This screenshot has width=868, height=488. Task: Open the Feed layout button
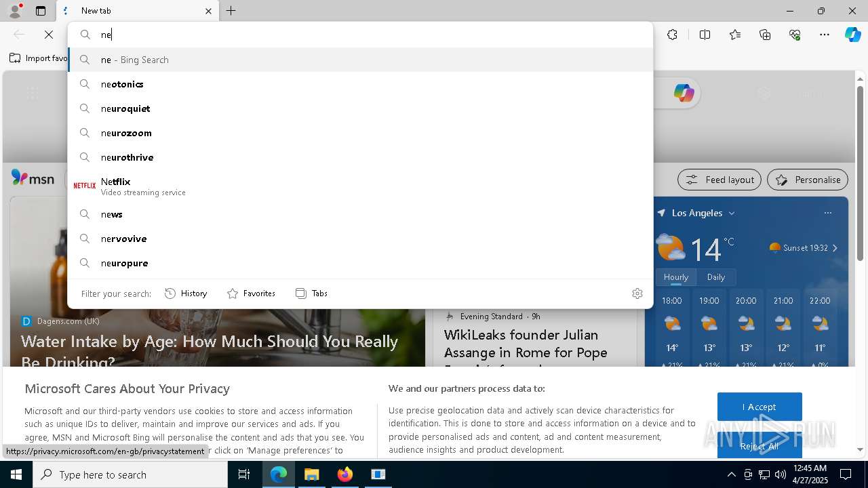click(x=719, y=180)
